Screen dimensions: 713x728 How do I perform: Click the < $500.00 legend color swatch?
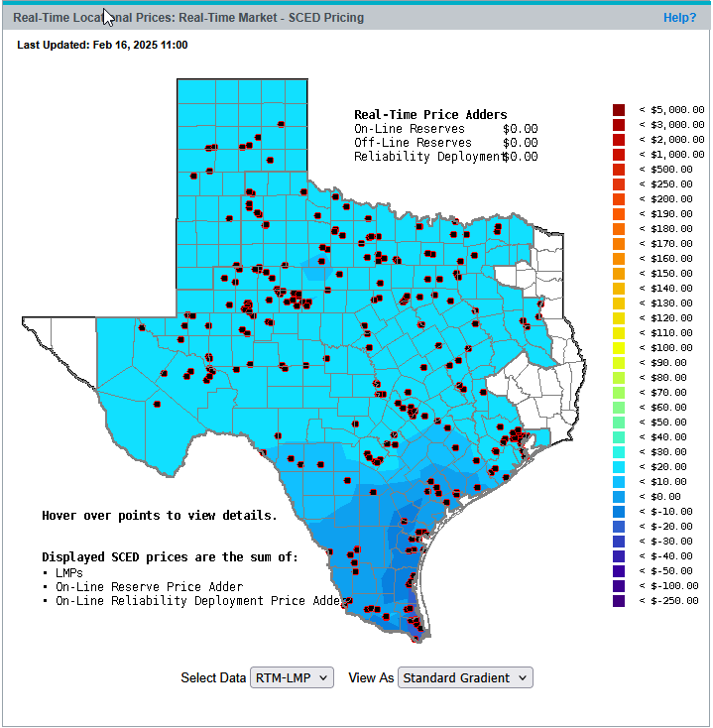pos(619,170)
